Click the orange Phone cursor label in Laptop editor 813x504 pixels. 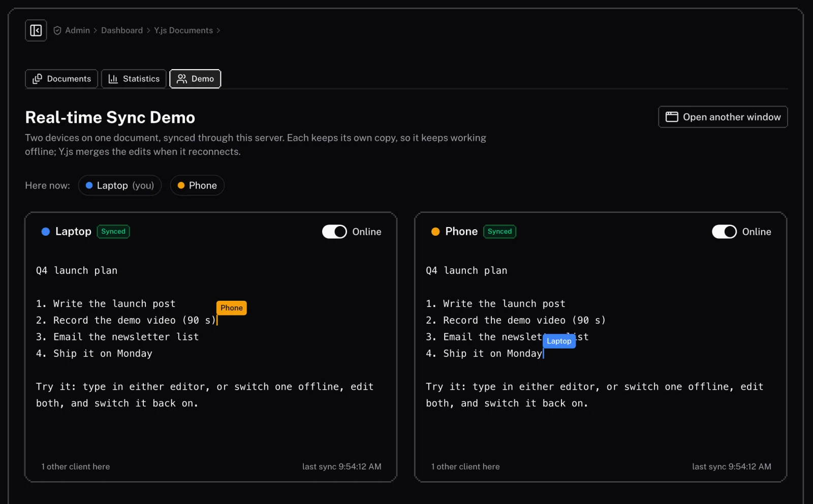pos(232,308)
